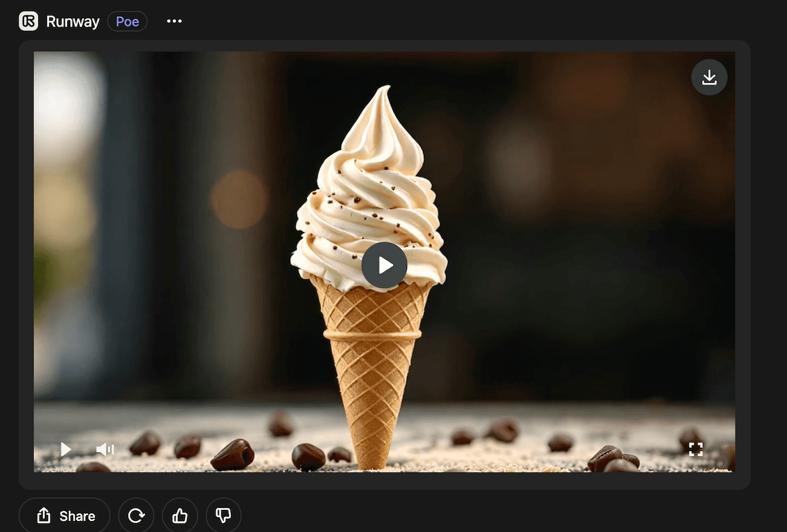The image size is (787, 532).
Task: Click the Poe badge
Action: tap(127, 21)
